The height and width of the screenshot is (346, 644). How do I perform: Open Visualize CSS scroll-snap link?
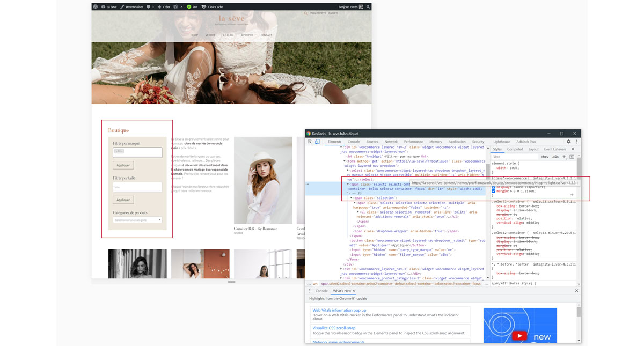[x=334, y=328]
